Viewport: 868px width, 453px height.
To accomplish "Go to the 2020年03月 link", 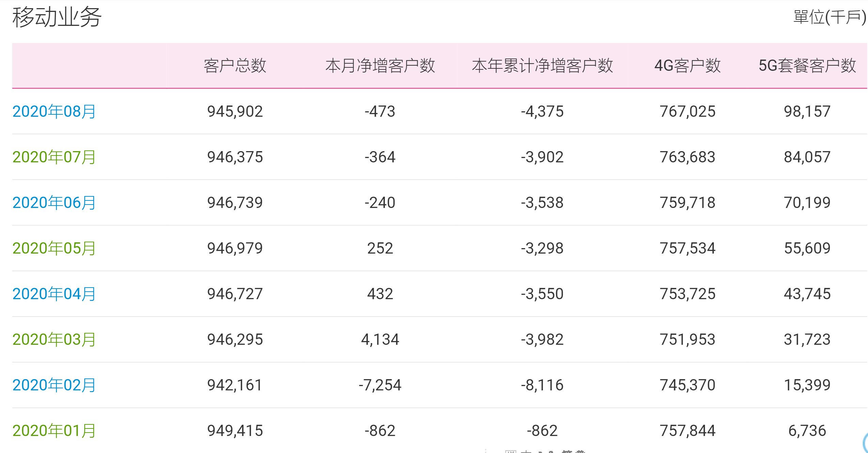I will pos(54,340).
